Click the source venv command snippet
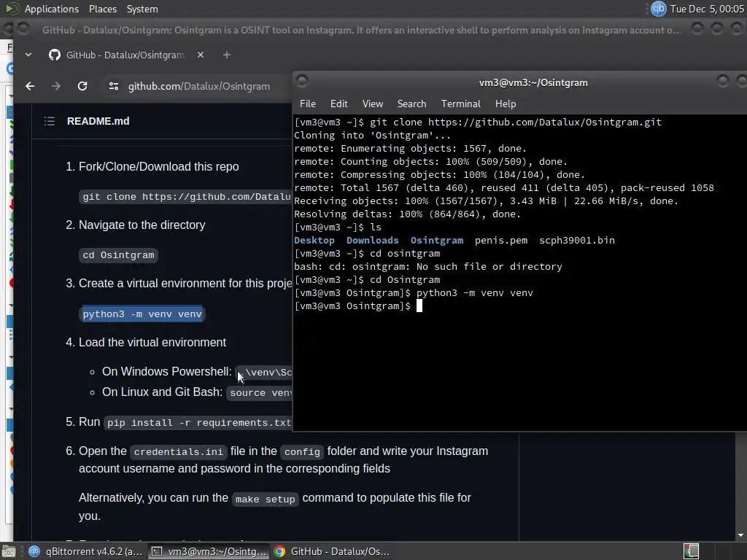Screen dimensions: 747x560 click(x=260, y=393)
